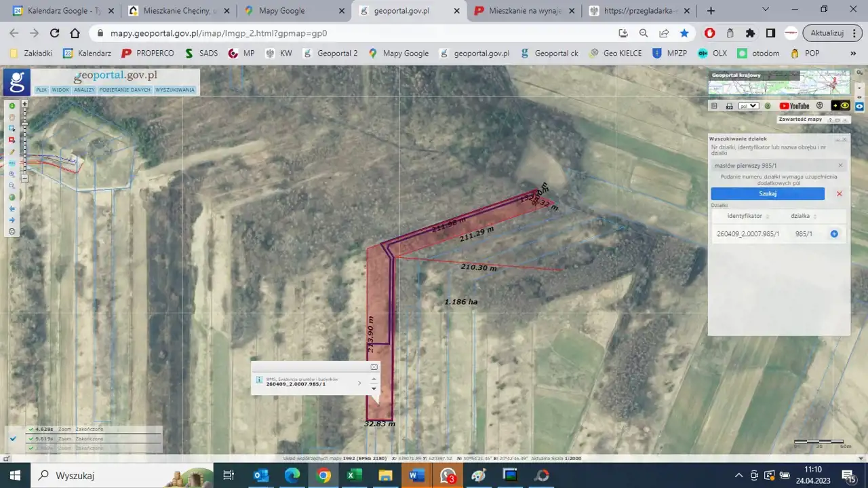Click the globe full extent icon
This screenshot has height=488, width=868.
point(12,197)
